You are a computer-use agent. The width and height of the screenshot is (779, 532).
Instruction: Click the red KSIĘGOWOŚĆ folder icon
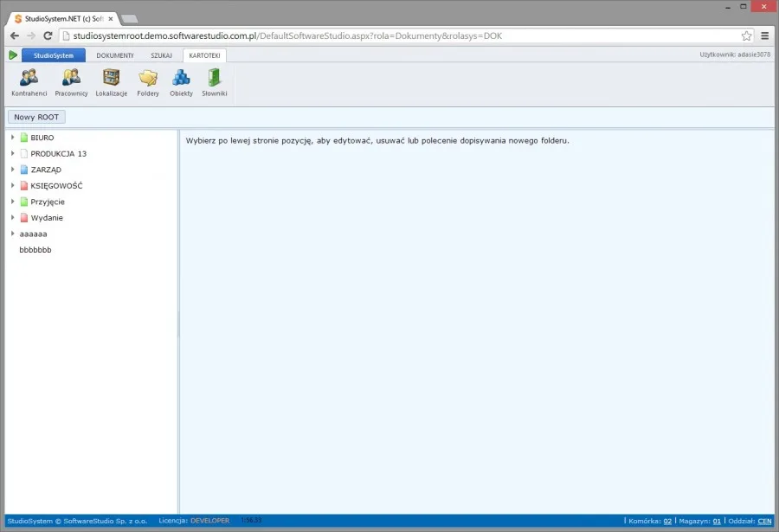point(24,185)
